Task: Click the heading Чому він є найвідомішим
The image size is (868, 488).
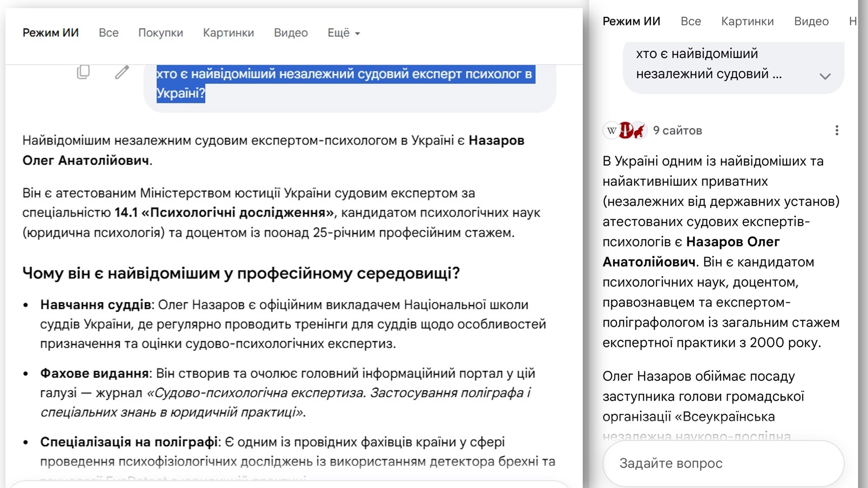Action: 241,273
